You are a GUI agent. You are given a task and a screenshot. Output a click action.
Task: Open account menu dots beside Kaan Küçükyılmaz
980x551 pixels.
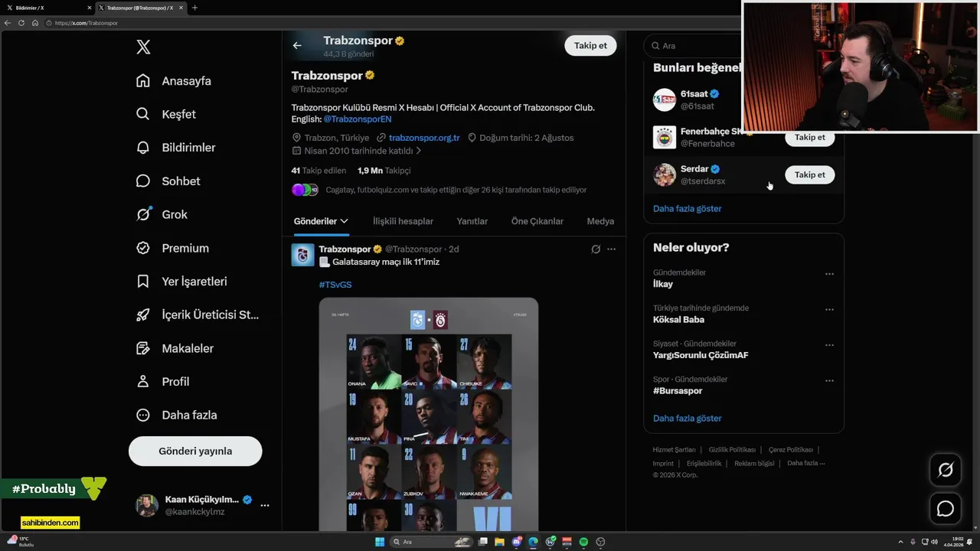tap(264, 505)
